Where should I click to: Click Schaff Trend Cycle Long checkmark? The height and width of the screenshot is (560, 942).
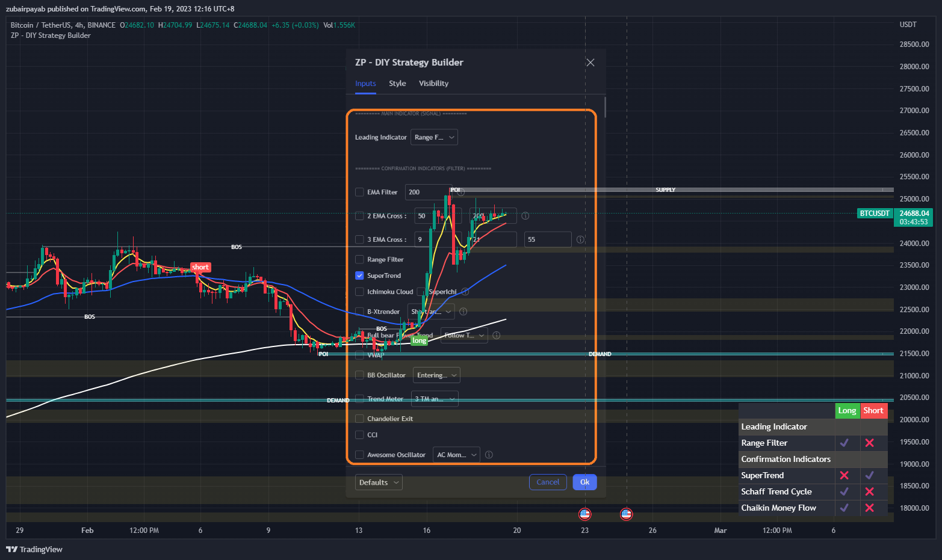point(844,491)
